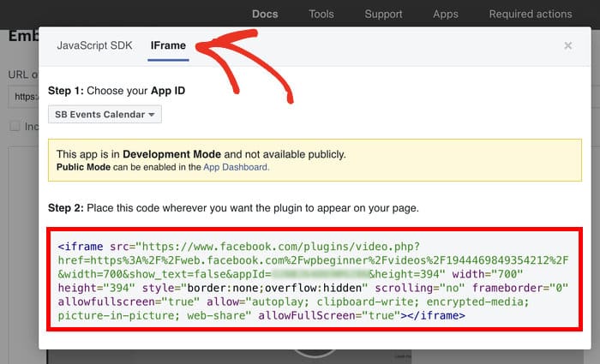Toggle the checkbox under the URL field
Screen dimensions: 600x364
[14, 126]
